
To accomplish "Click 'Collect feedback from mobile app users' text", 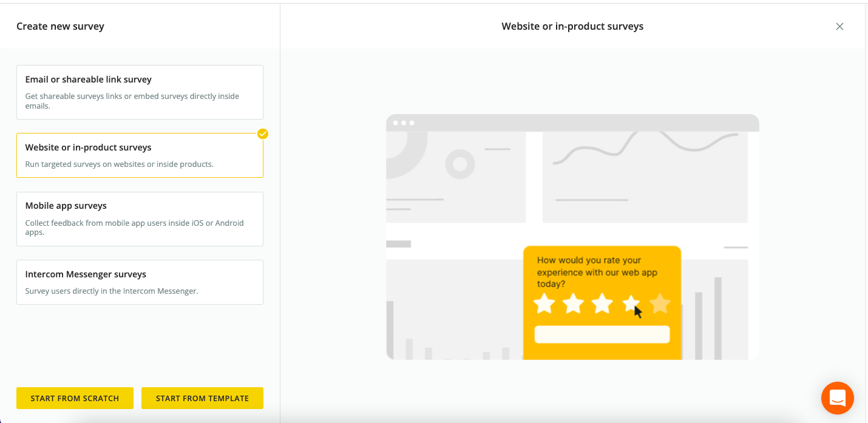I will pyautogui.click(x=134, y=228).
